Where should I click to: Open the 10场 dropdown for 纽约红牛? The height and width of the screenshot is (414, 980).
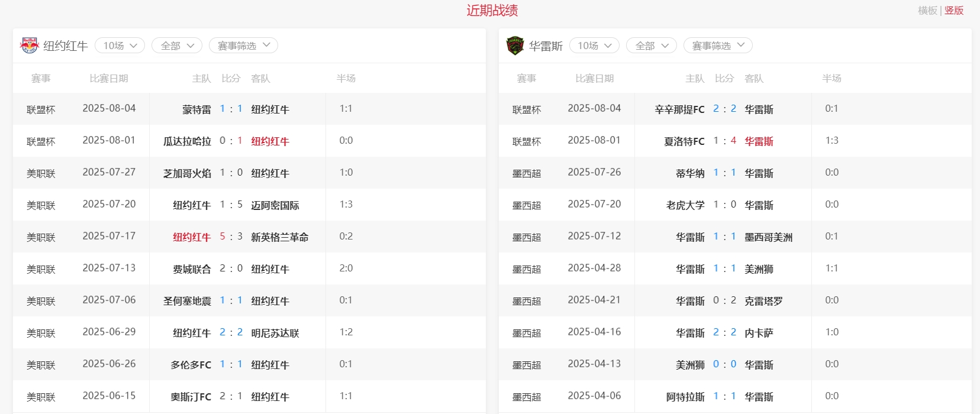[120, 46]
